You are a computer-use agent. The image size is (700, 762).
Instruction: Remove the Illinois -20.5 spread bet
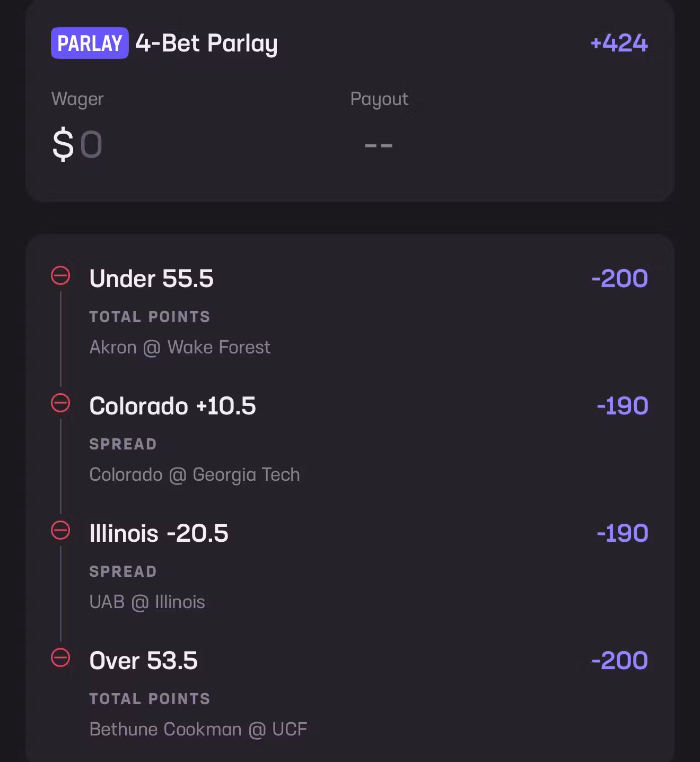(60, 531)
